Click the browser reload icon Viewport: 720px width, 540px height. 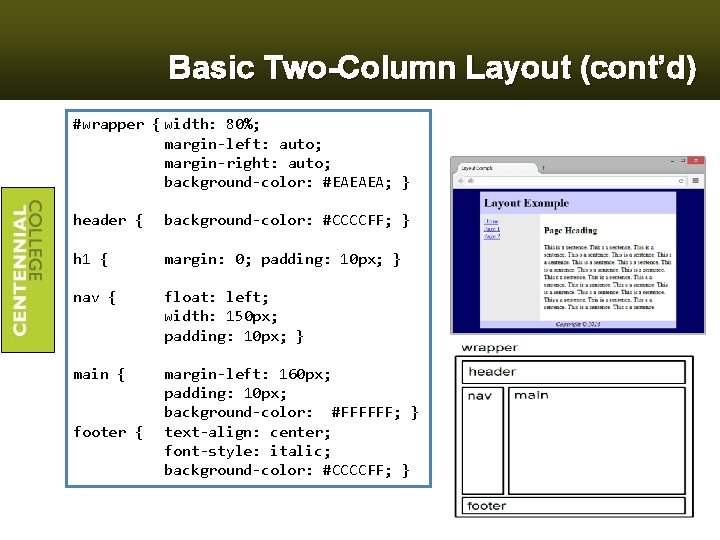[x=681, y=181]
